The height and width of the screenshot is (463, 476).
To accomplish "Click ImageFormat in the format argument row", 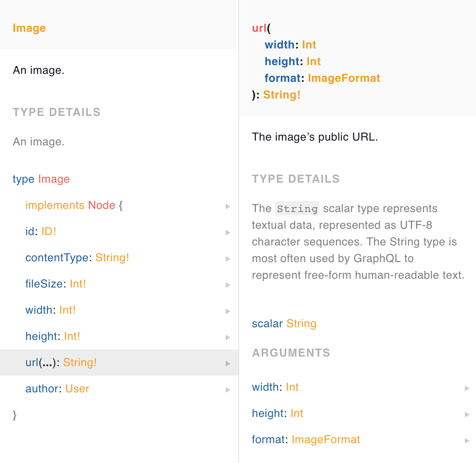I will [325, 440].
